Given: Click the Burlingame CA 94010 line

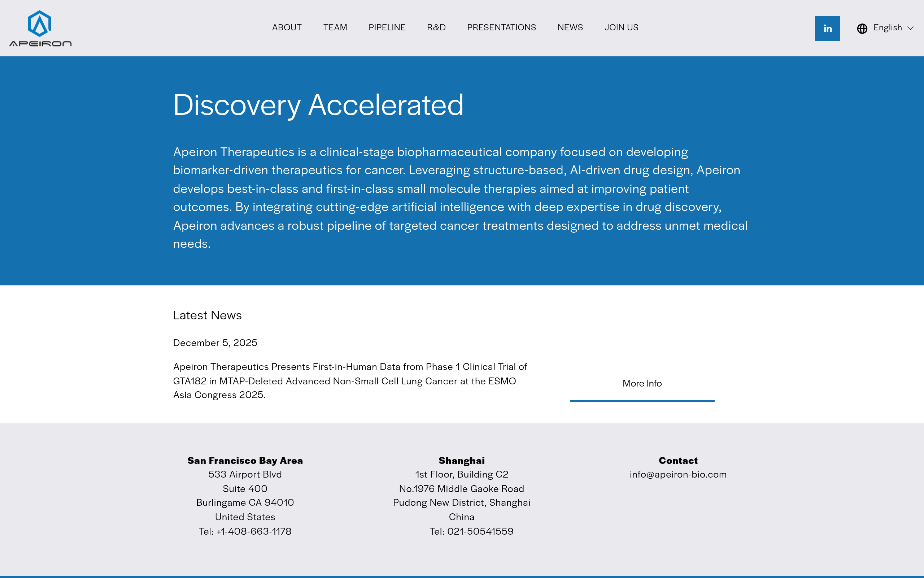Looking at the screenshot, I should point(245,503).
